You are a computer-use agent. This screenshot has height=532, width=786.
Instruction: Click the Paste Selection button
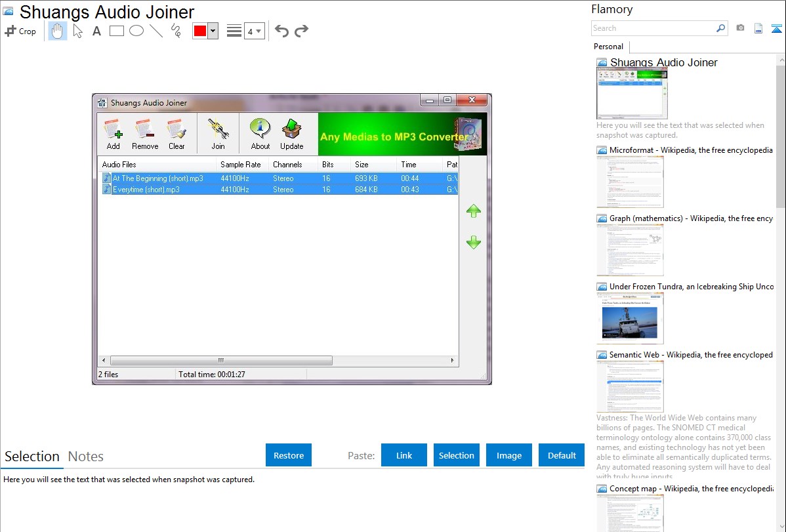pos(457,455)
